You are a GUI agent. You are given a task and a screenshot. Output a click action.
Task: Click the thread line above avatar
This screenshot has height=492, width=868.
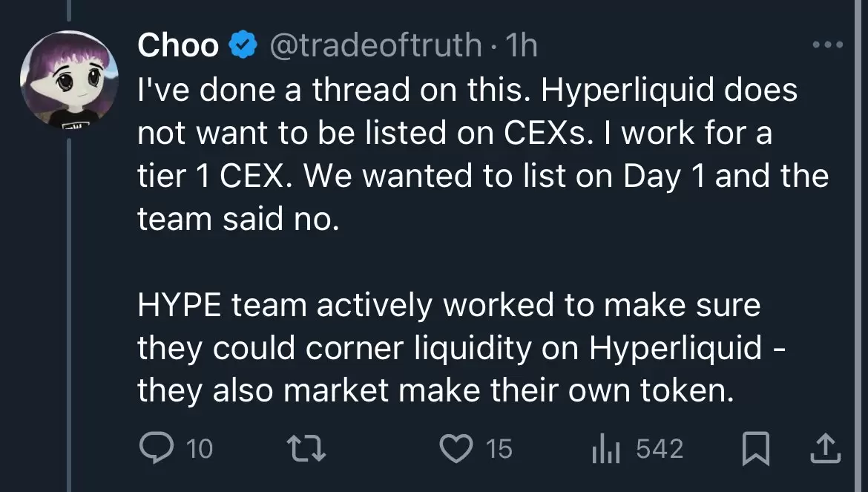click(x=69, y=11)
